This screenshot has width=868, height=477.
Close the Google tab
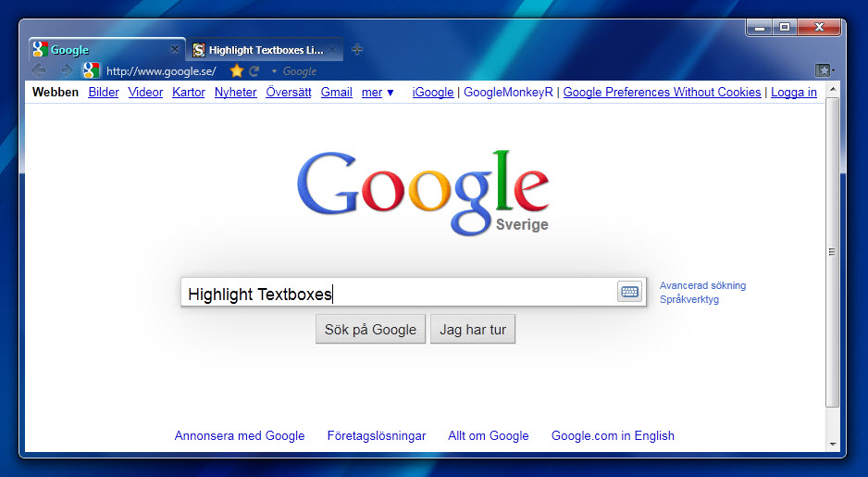pyautogui.click(x=174, y=49)
